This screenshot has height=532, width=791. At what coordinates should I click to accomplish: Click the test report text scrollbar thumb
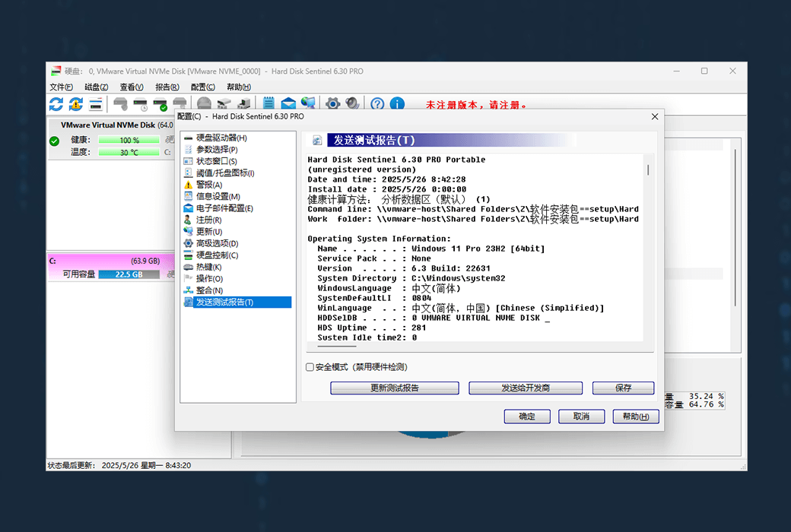point(648,170)
